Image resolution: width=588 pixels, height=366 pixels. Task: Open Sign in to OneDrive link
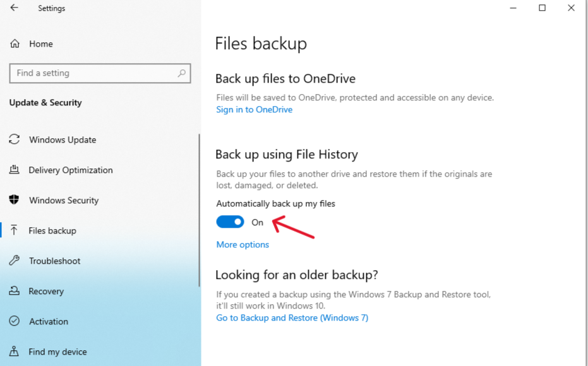click(254, 109)
